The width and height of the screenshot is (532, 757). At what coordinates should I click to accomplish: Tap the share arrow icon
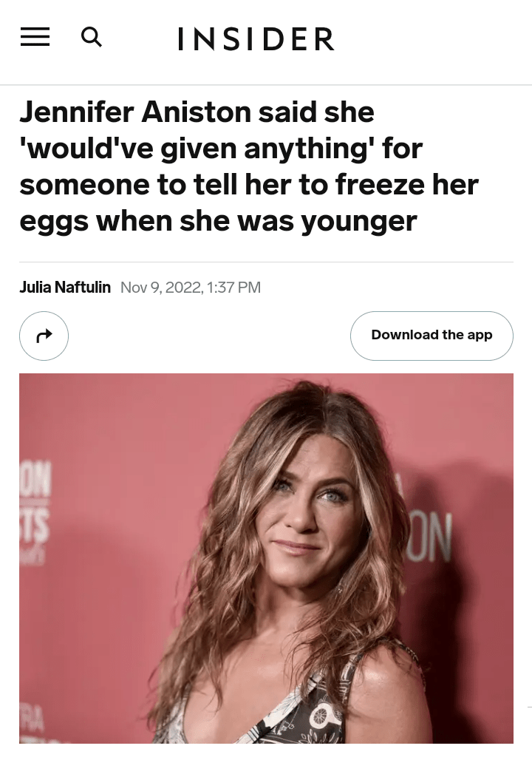click(44, 336)
